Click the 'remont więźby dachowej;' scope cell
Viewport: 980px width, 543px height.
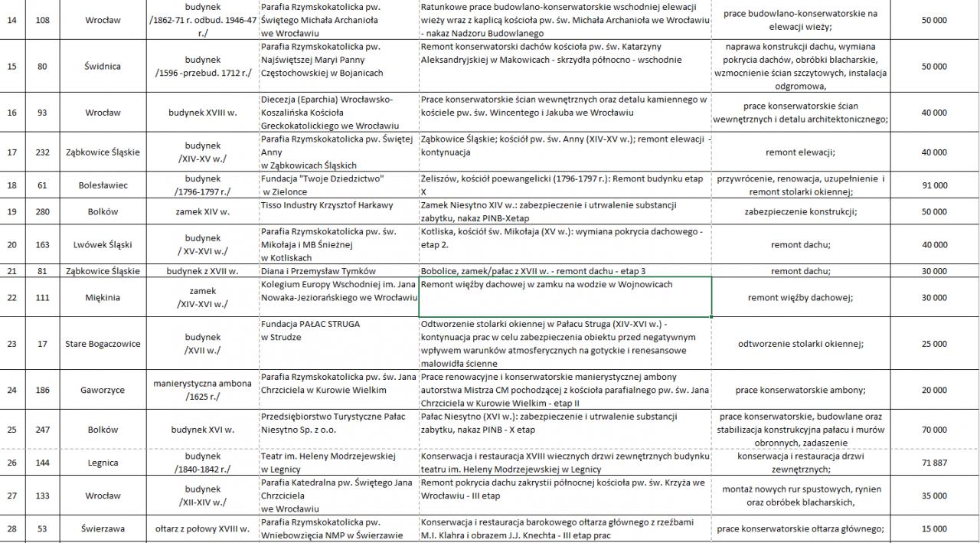click(x=800, y=297)
